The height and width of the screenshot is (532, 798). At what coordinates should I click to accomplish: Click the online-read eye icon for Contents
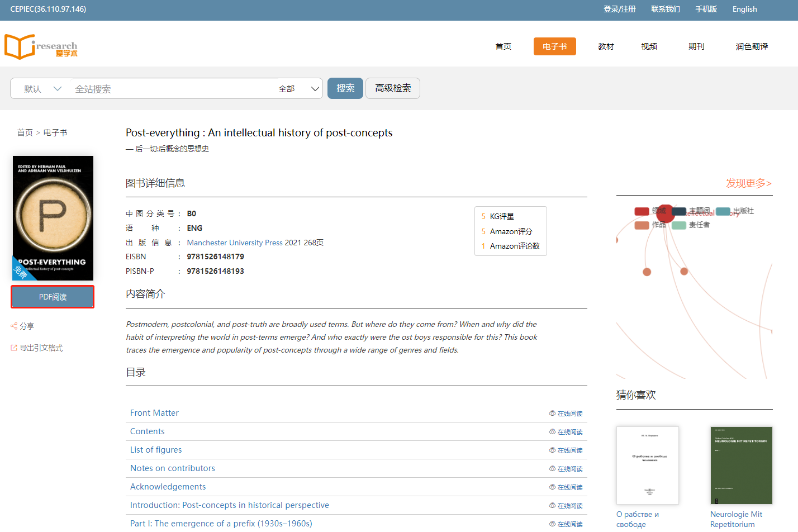tap(552, 432)
